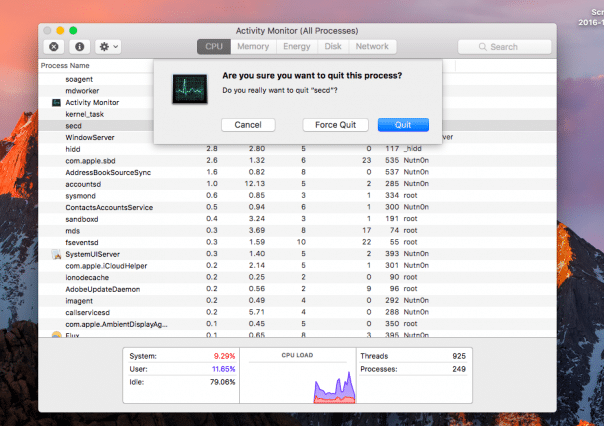Confirm with the blue Quit button
The width and height of the screenshot is (604, 426).
tap(403, 125)
